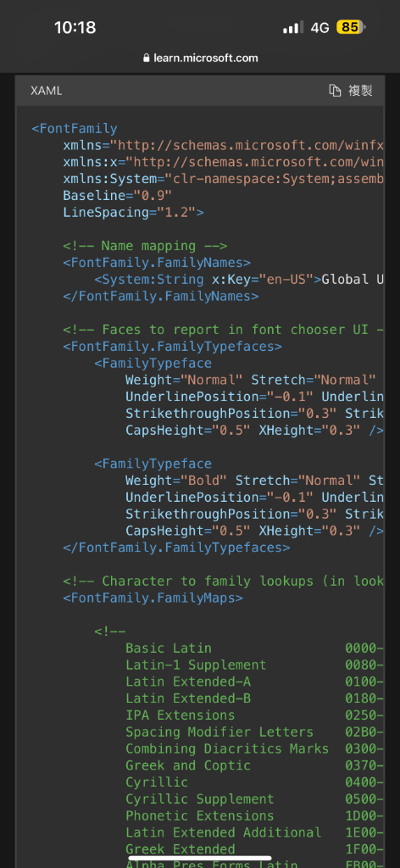Click the Weight="Bold" attribute line
This screenshot has width=400, height=868.
[254, 481]
